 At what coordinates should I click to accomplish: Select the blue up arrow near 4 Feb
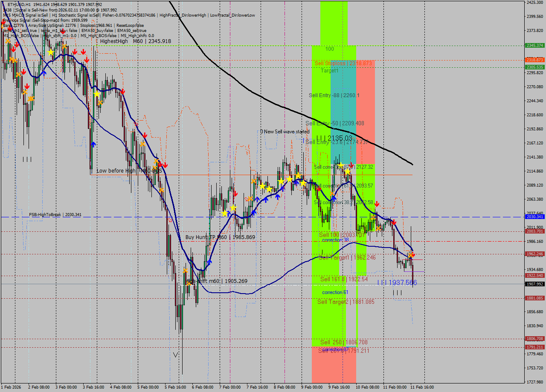click(93, 144)
